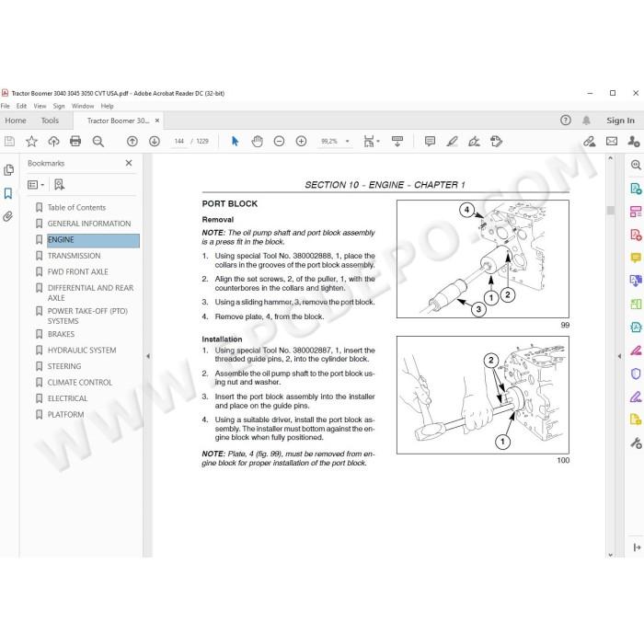Open the Help question mark

point(566,121)
